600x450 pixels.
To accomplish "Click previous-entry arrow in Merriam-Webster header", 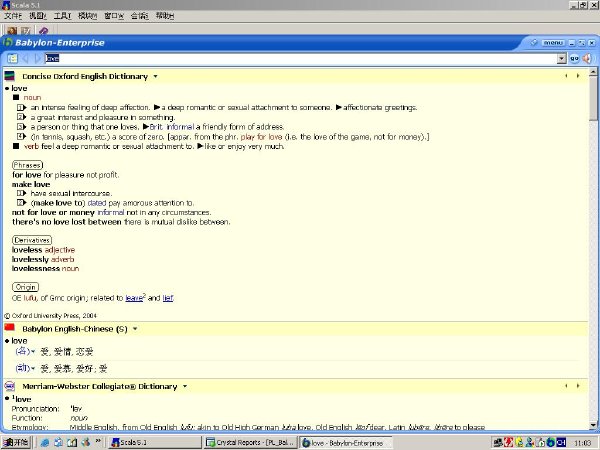I will point(566,386).
